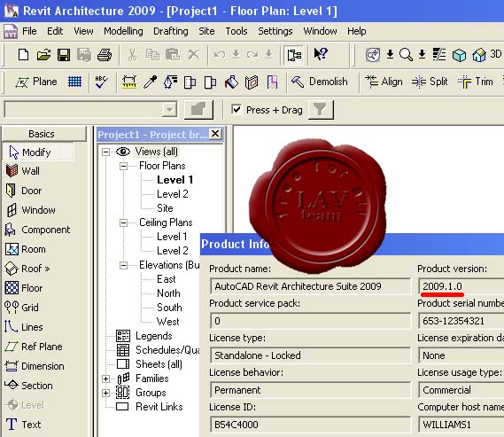504x437 pixels.
Task: Open Level 2 under Floor Plans
Action: [173, 194]
